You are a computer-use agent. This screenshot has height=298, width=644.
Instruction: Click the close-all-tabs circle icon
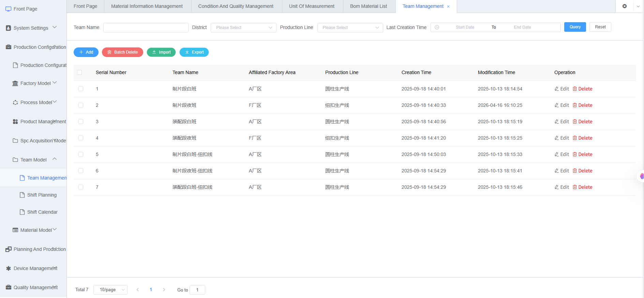tap(625, 6)
